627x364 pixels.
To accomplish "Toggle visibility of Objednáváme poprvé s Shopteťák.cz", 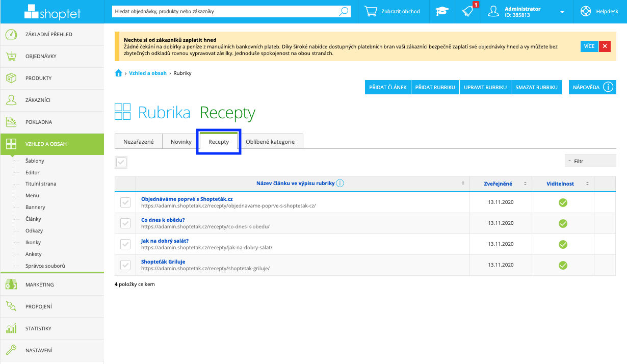I will tap(563, 202).
